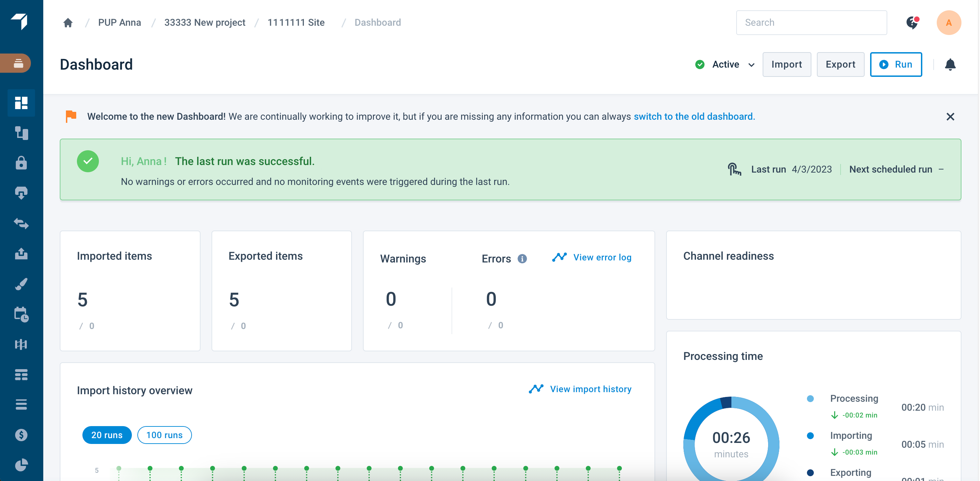The height and width of the screenshot is (481, 980).
Task: Click the Export button
Action: (840, 64)
